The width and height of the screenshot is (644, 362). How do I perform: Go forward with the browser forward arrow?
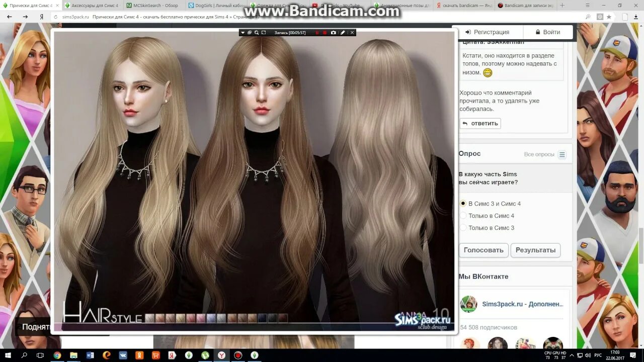pos(25,17)
